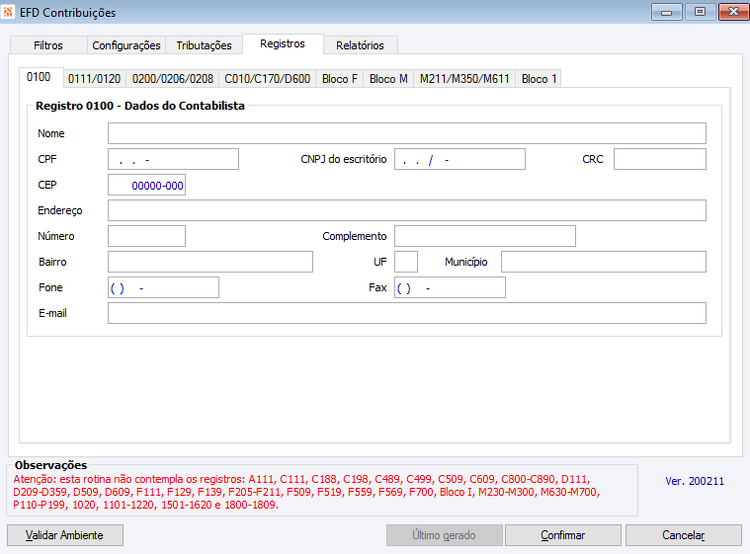Click the Endereço input field
Screen dimensions: 750x554
407,210
